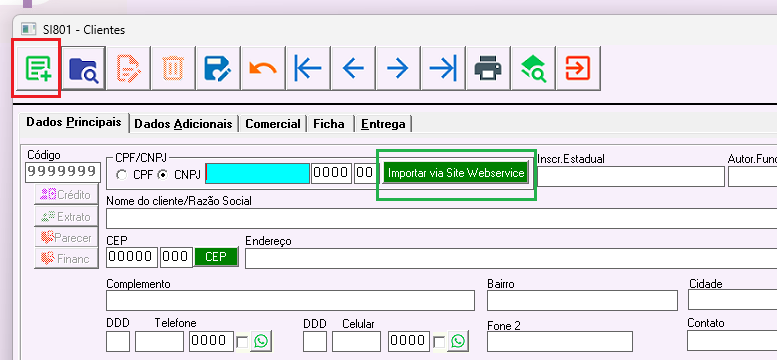Image resolution: width=777 pixels, height=360 pixels.
Task: Open the Entrega tab
Action: (384, 124)
